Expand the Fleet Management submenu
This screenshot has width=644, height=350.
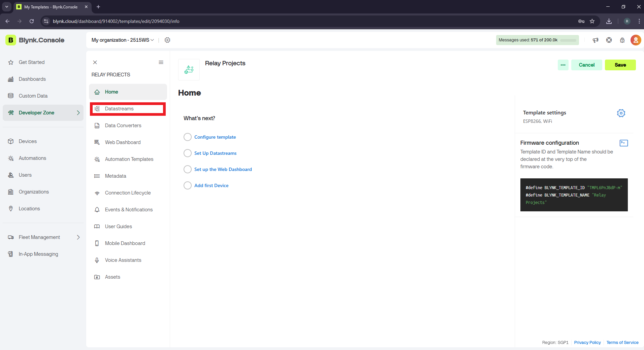(78, 237)
